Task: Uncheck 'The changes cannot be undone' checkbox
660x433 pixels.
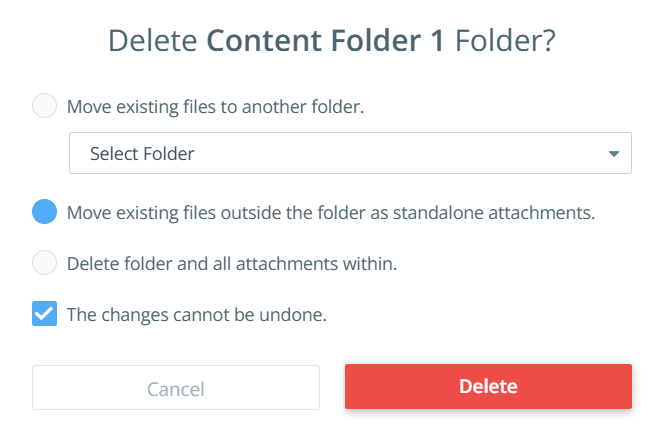Action: tap(45, 315)
